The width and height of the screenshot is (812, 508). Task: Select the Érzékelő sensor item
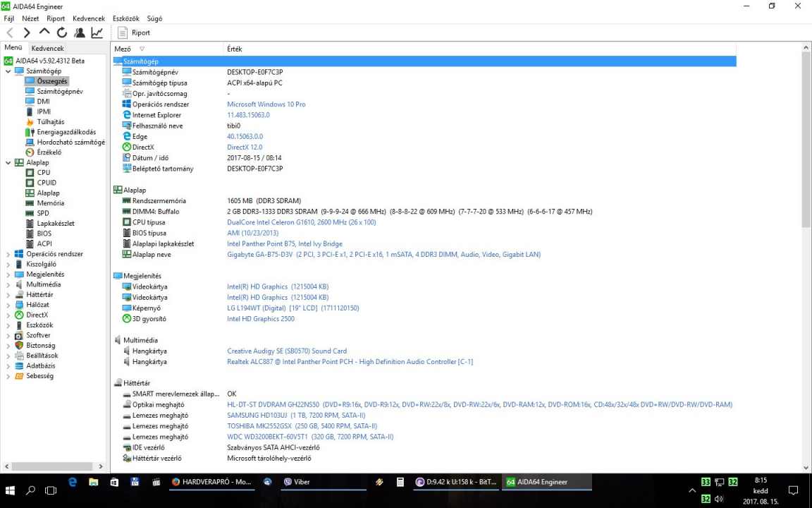49,152
